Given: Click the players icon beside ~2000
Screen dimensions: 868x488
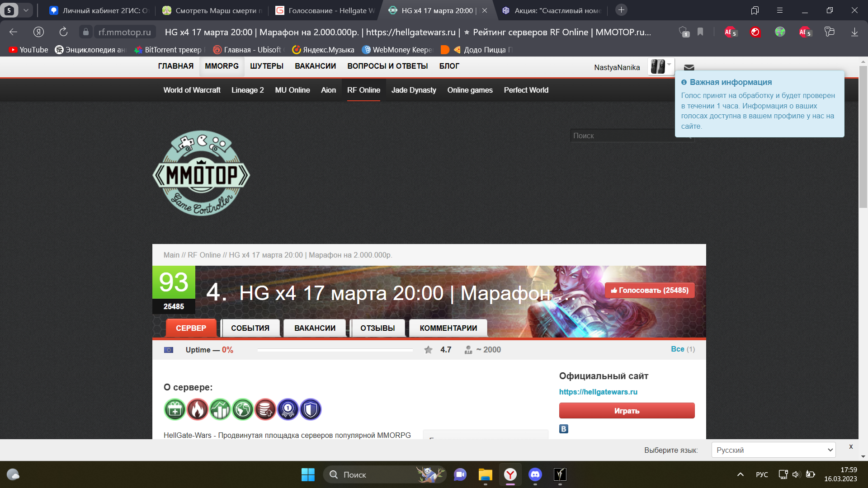Looking at the screenshot, I should click(x=468, y=350).
